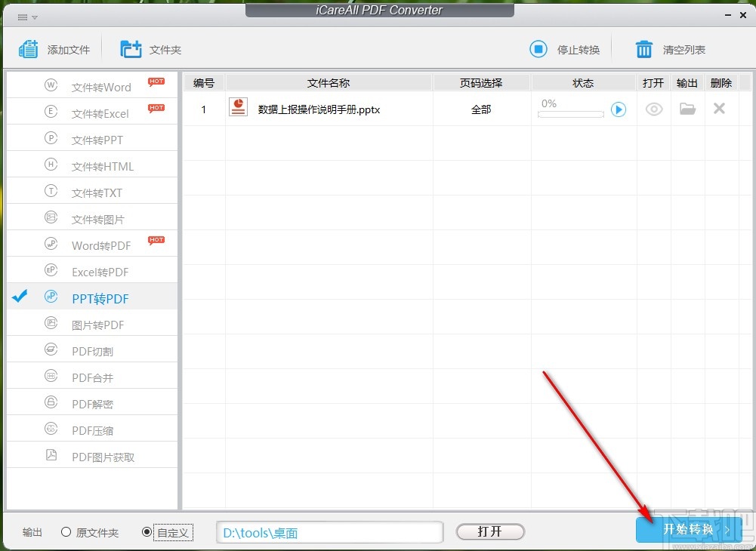Select the Word转PDF conversion mode
The height and width of the screenshot is (551, 756).
click(100, 245)
